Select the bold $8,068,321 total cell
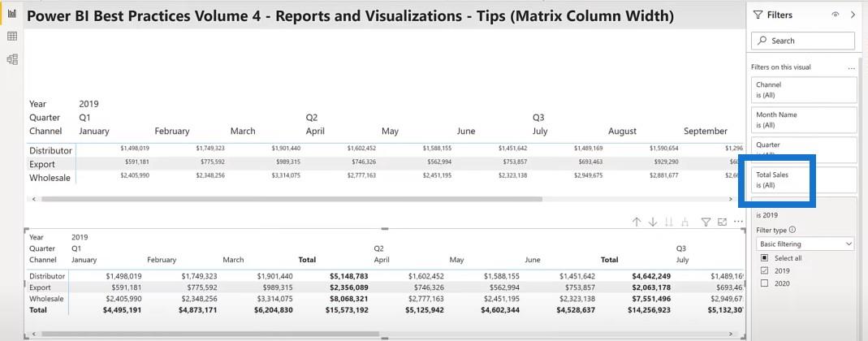868x341 pixels. [349, 299]
